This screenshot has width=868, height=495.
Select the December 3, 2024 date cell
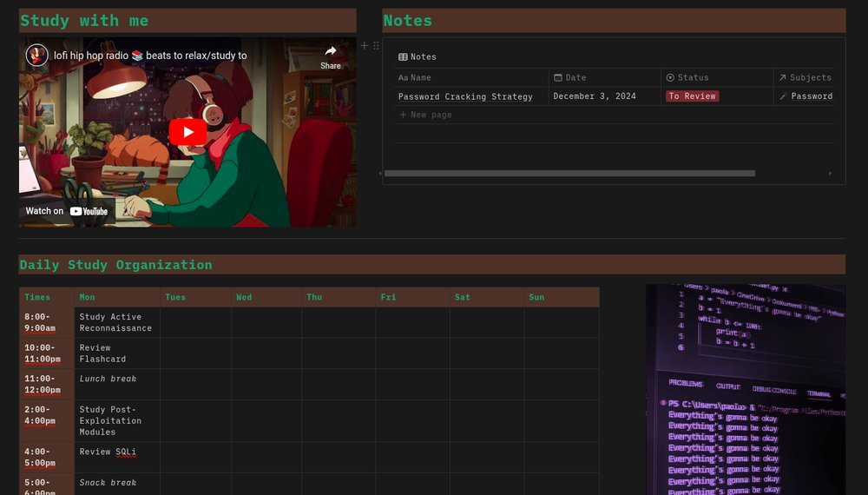[605, 96]
